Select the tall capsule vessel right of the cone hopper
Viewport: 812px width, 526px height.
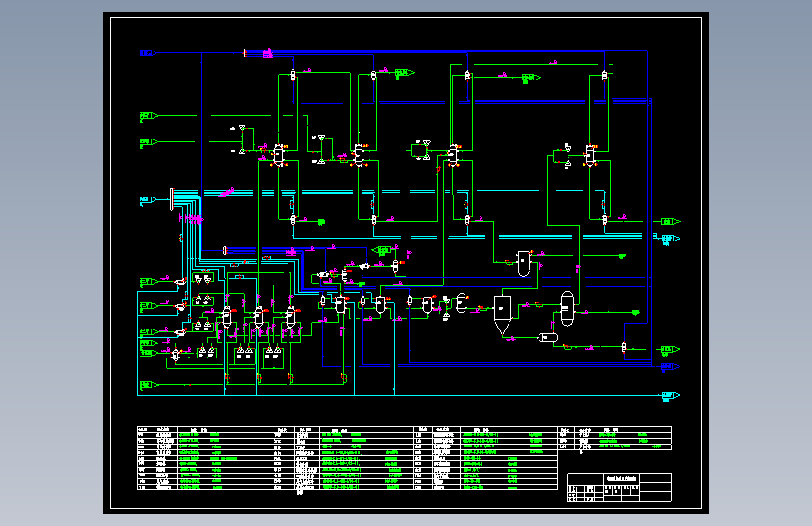pos(567,309)
